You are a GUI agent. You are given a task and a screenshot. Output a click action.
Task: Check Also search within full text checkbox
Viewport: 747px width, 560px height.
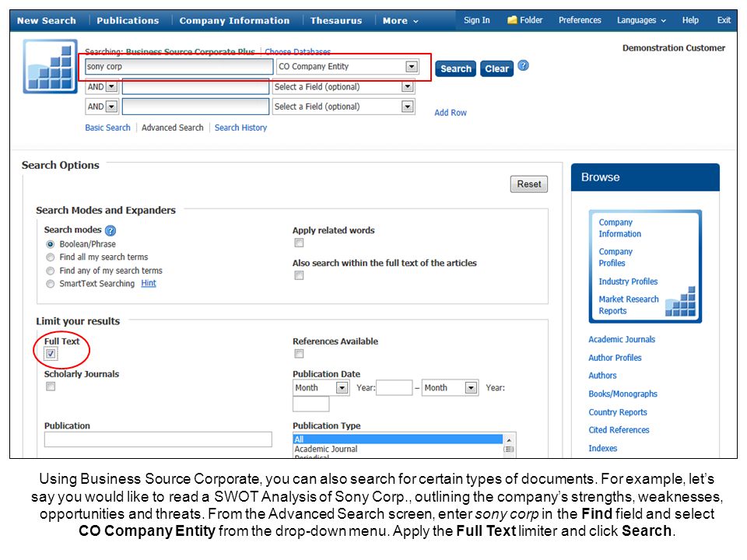click(299, 275)
